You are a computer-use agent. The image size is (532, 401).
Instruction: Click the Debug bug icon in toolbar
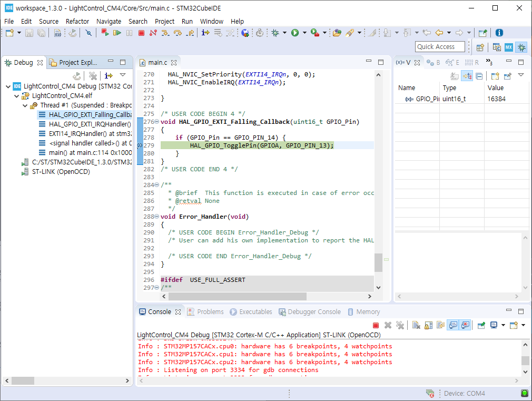pos(275,33)
